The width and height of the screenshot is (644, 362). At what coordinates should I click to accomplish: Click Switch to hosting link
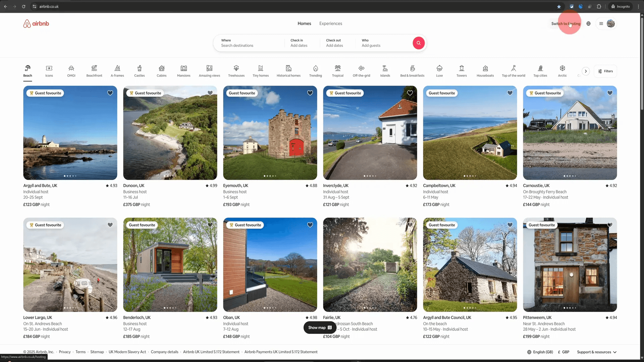point(566,24)
